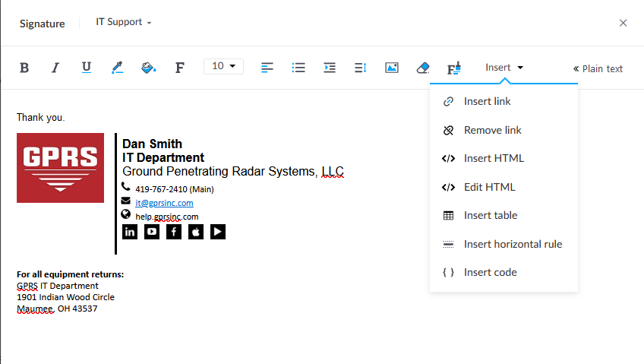Screen dimensions: 644x364
Task: Click the it@gprsinc.com email link
Action: (x=164, y=203)
